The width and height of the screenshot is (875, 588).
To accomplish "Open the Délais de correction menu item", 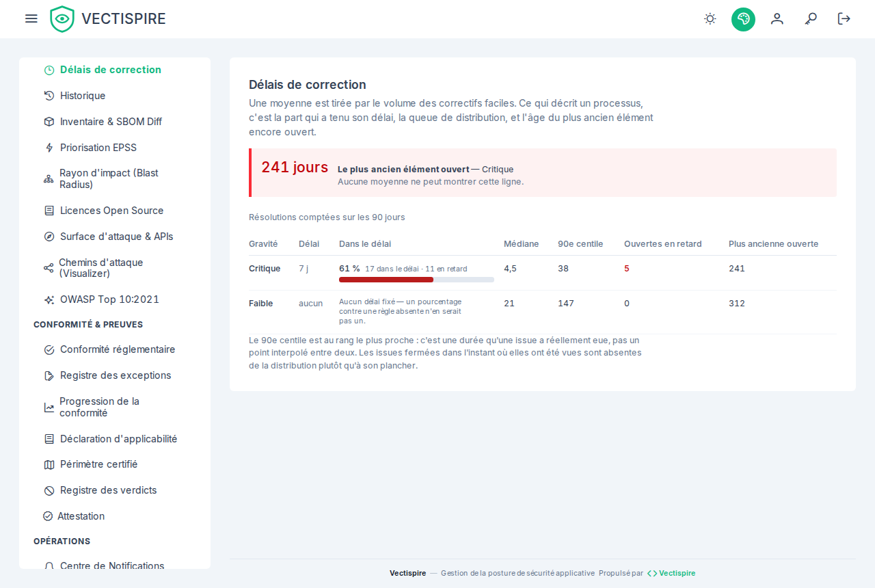I will (x=115, y=70).
